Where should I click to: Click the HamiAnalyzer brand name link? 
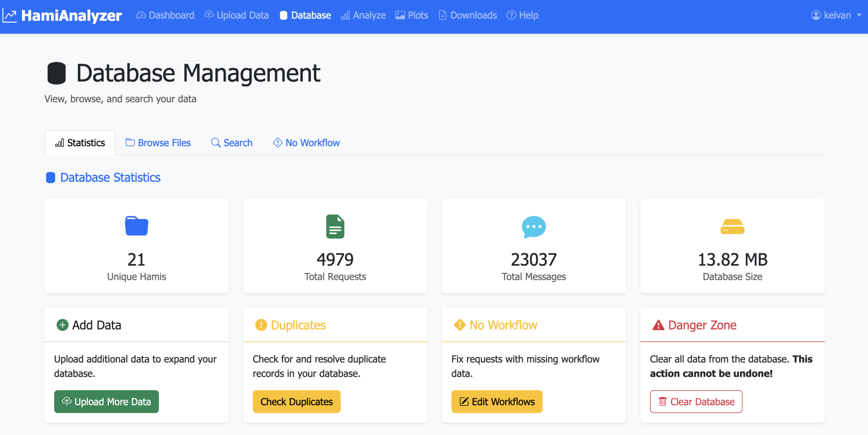pos(72,16)
